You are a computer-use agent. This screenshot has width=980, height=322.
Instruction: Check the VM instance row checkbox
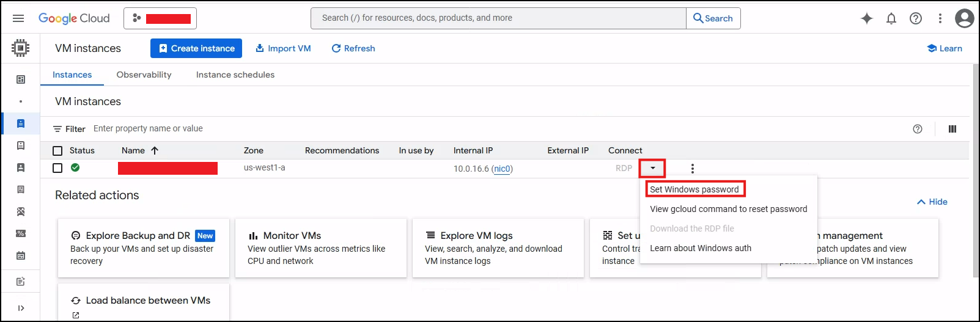coord(57,168)
